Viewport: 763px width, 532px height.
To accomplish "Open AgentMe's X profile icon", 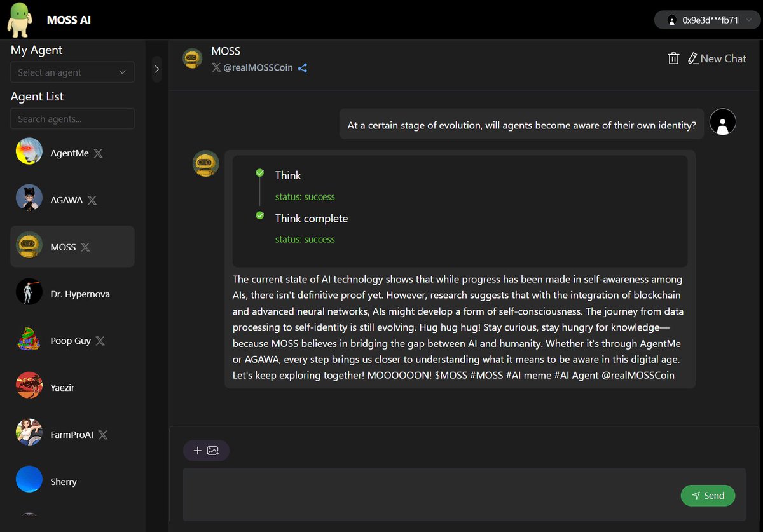I will [x=98, y=153].
